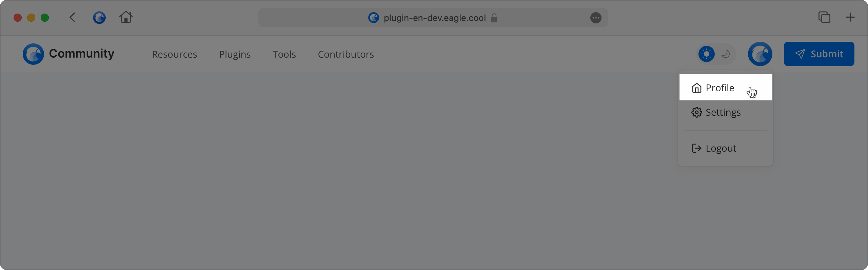
Task: Enable dark mode moon icon
Action: point(726,54)
